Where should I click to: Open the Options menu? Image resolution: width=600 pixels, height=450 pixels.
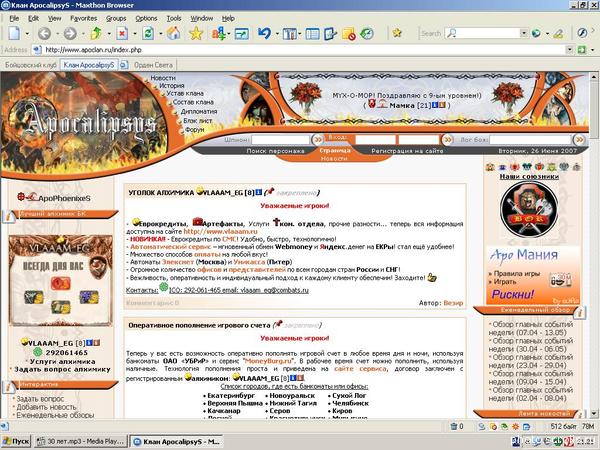click(x=146, y=18)
